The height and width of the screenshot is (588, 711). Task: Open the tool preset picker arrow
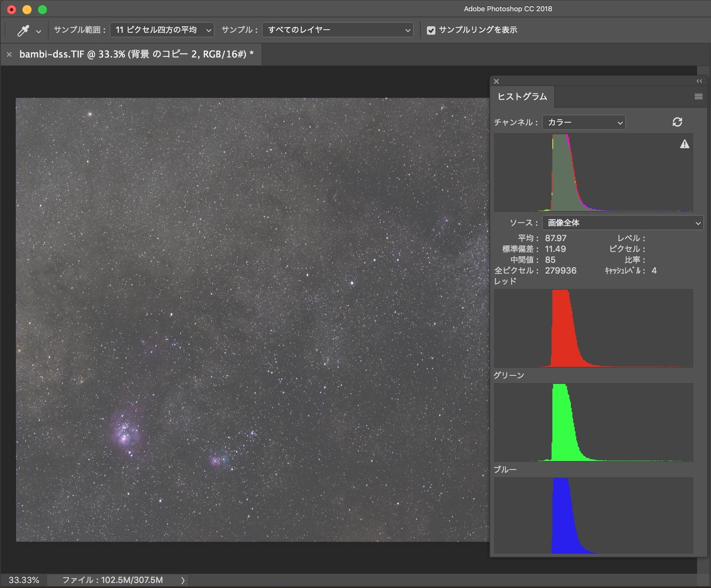[38, 31]
